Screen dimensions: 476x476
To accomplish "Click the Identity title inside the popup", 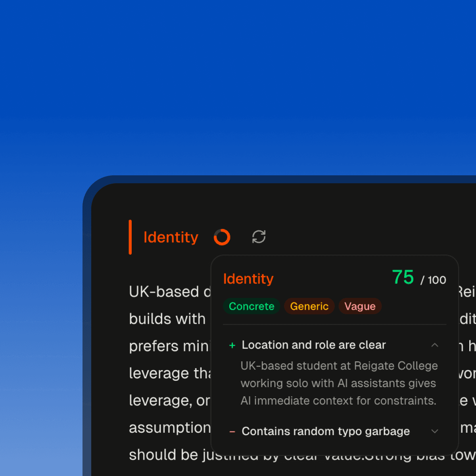I will point(248,279).
